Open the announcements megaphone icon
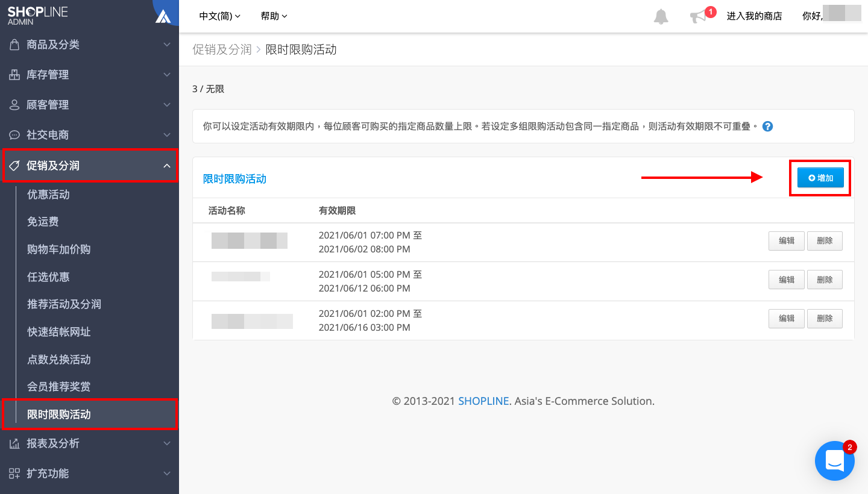868x494 pixels. 698,17
